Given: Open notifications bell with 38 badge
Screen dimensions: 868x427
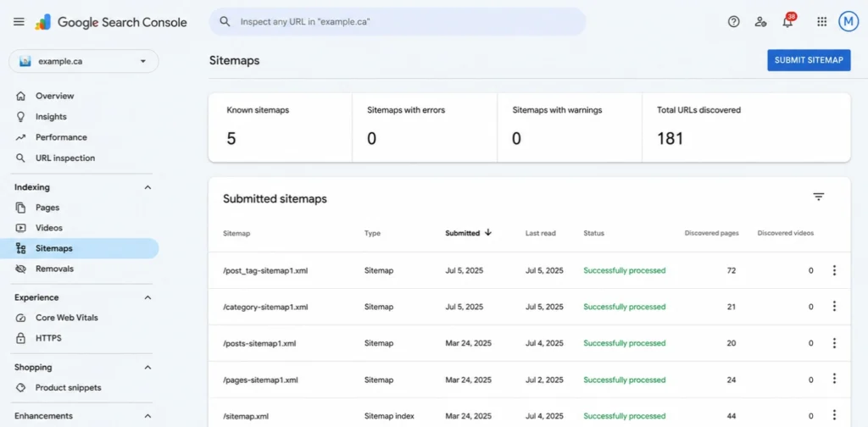Looking at the screenshot, I should click(787, 21).
